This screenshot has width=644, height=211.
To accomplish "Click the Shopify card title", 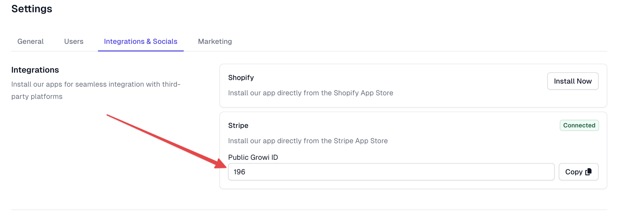I will tap(241, 77).
